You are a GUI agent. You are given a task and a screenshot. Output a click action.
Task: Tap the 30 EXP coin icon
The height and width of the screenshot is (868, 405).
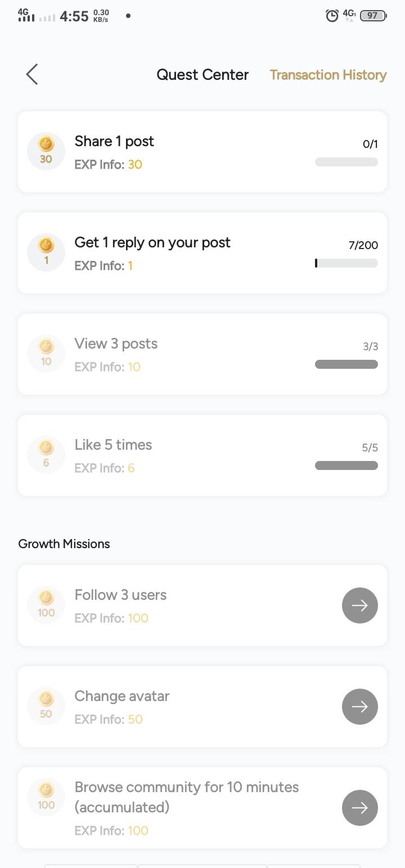point(46,151)
